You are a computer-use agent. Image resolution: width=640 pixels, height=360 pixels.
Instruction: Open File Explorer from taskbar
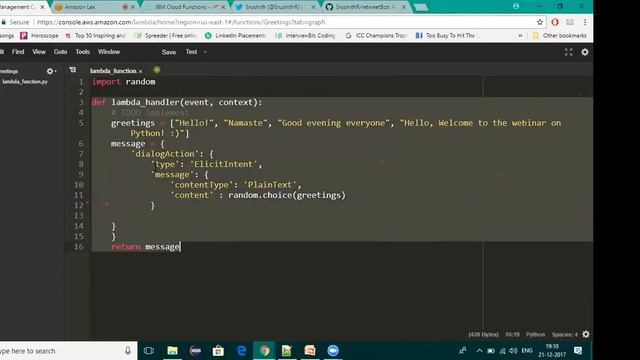[172, 351]
